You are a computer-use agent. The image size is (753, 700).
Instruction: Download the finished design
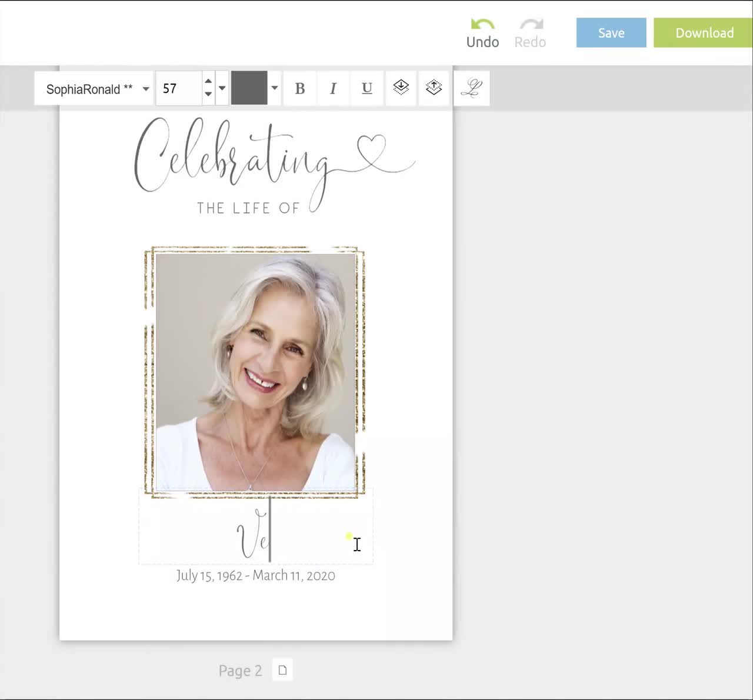[x=704, y=33]
